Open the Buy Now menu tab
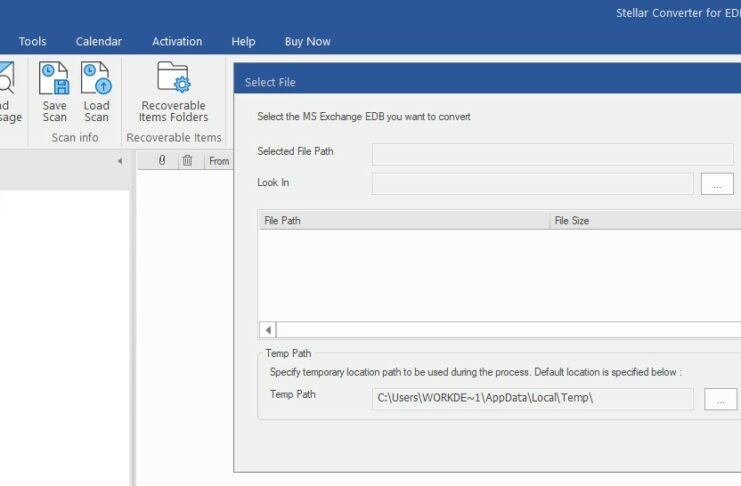This screenshot has width=741, height=486. click(x=308, y=42)
